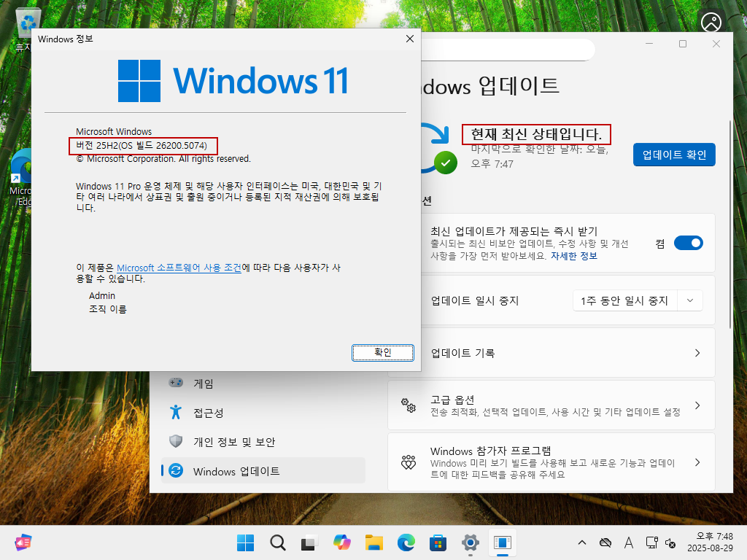The image size is (747, 560).
Task: Click the Admin user name text
Action: tap(102, 296)
